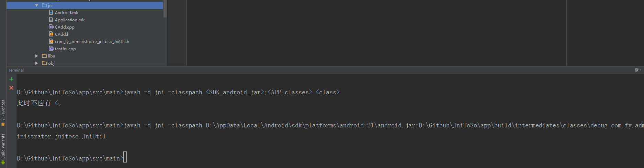Collapse the jni folder arrow
This screenshot has height=168, width=644.
click(36, 6)
